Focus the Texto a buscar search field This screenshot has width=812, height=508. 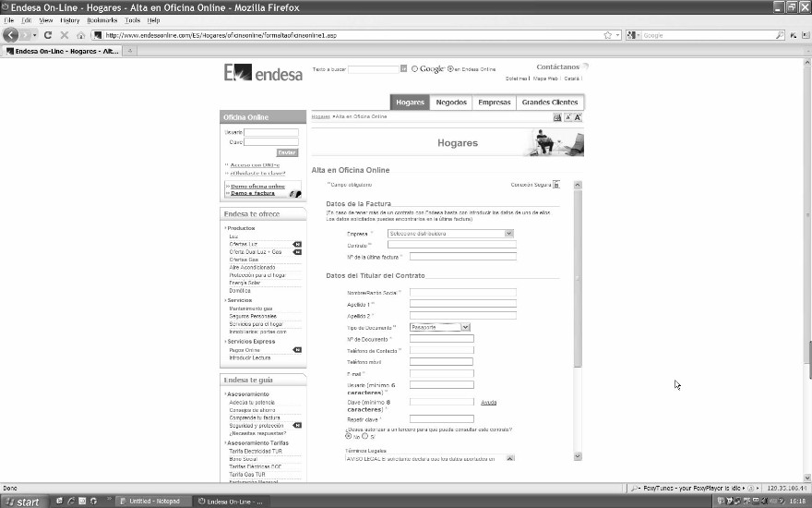tap(374, 69)
